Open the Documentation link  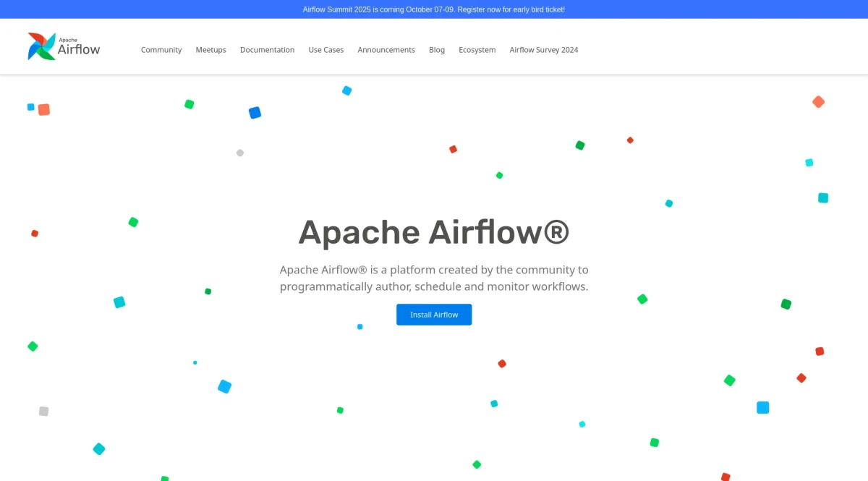tap(267, 49)
